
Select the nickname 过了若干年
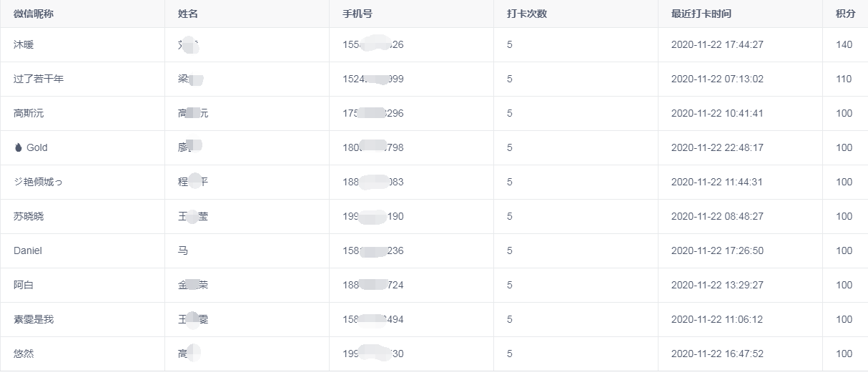(x=39, y=79)
